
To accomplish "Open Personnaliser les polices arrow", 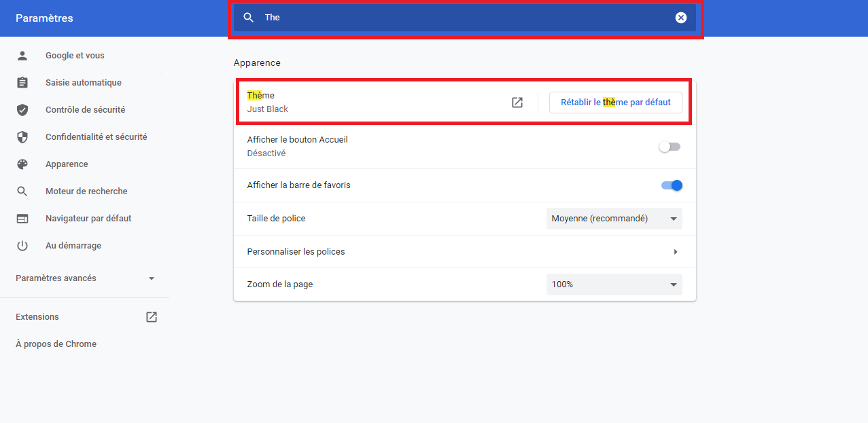I will pos(676,252).
